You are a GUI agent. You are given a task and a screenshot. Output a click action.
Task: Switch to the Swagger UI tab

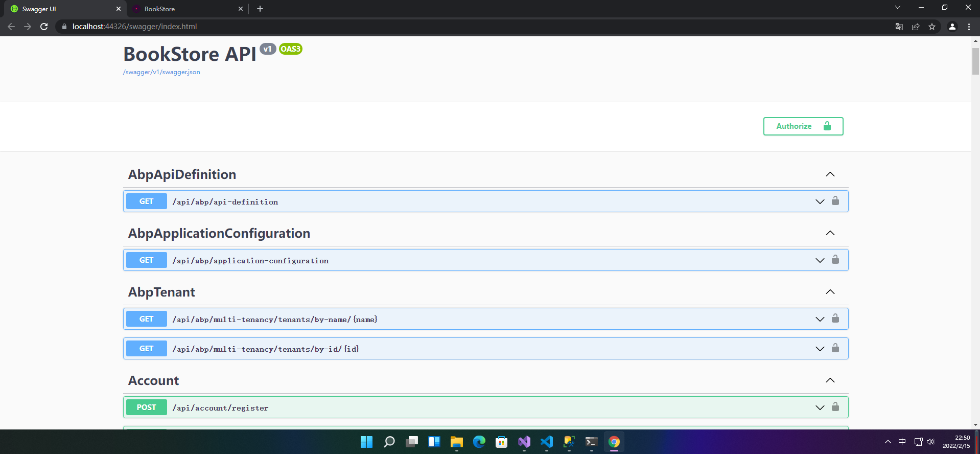pos(64,9)
